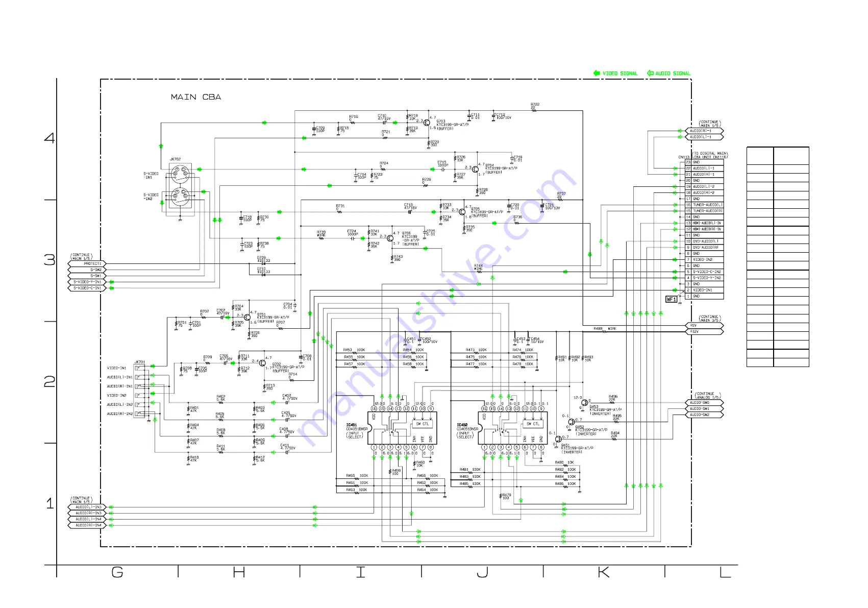
Task: Click connector row HDMI-AUDIO(L)-IN
Action: pos(704,223)
